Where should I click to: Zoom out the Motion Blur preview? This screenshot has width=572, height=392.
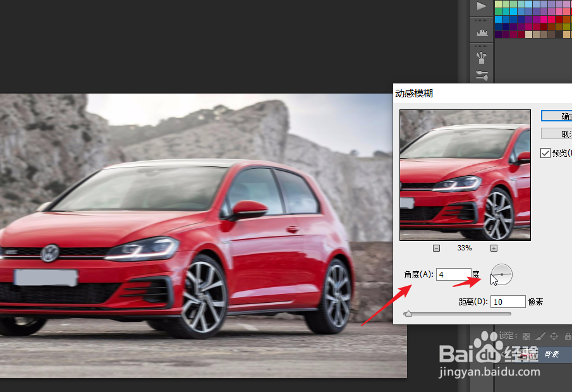pos(436,248)
